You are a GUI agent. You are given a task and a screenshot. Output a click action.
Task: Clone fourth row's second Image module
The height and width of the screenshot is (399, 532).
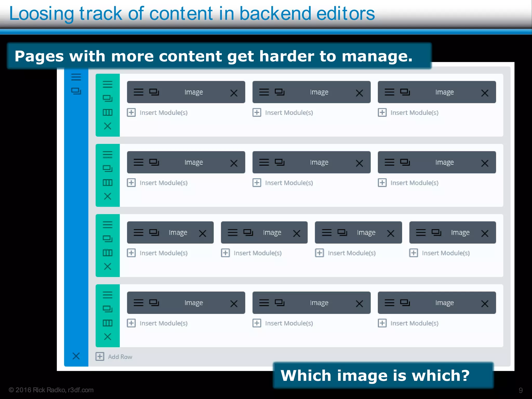coord(280,303)
